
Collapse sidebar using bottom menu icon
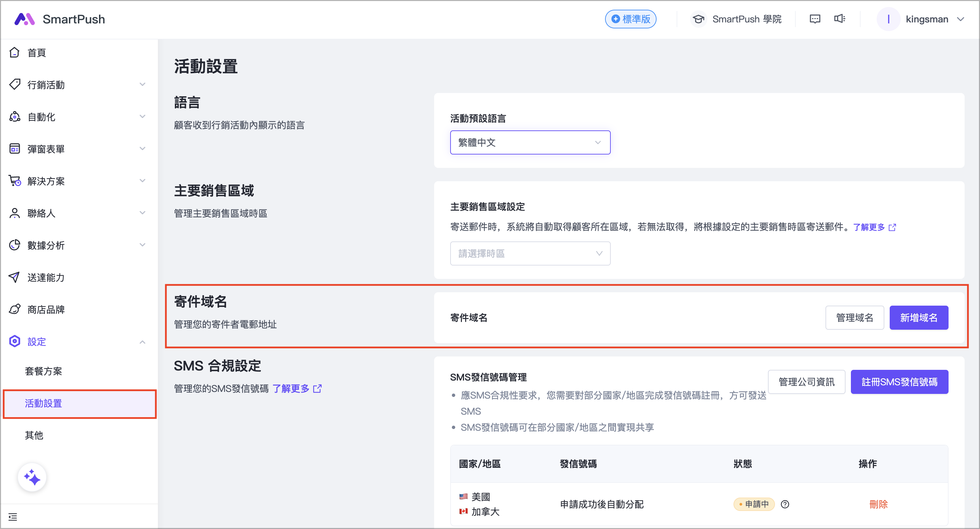click(13, 517)
